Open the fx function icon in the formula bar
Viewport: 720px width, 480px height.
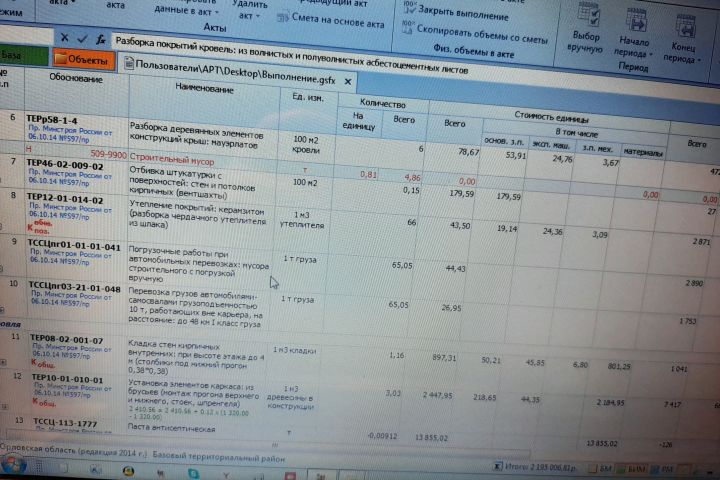click(x=101, y=40)
